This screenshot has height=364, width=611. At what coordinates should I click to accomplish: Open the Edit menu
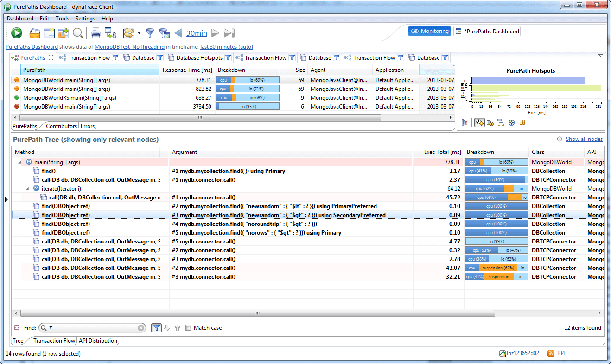tap(45, 19)
